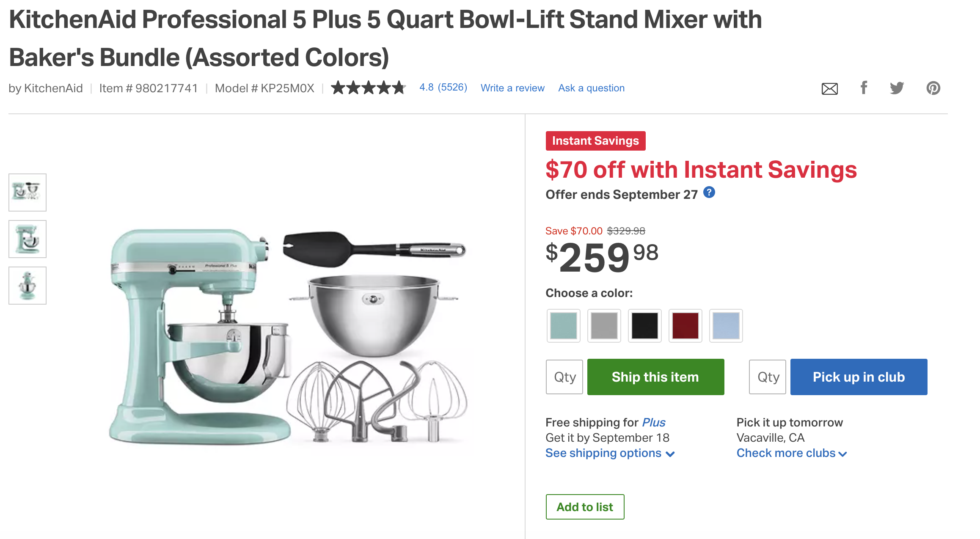Screen dimensions: 980x539
Task: Open the Write a review link
Action: click(512, 88)
